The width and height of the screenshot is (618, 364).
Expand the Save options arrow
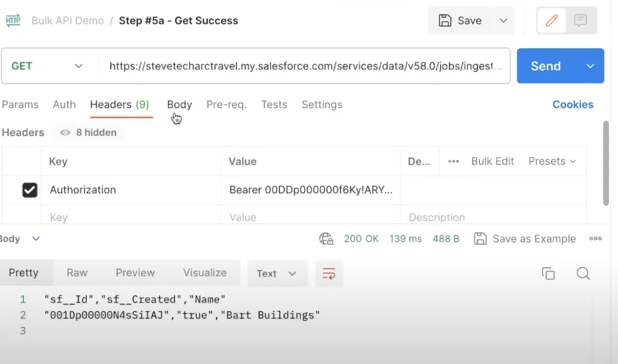(503, 21)
